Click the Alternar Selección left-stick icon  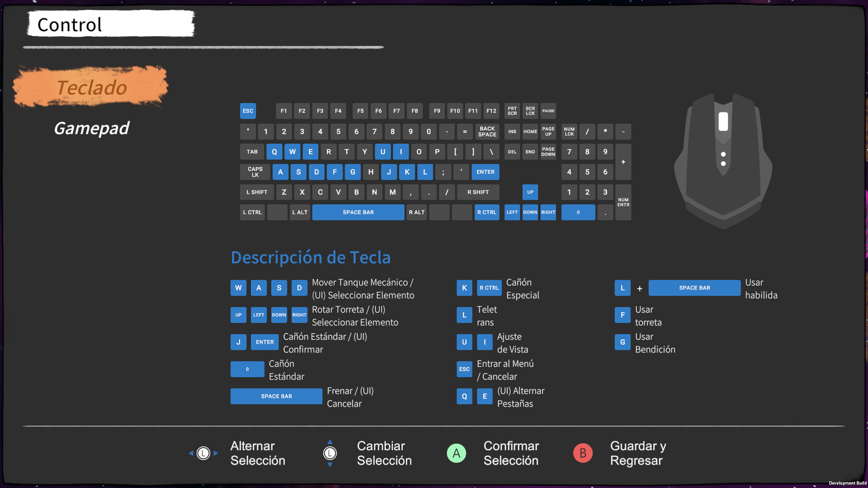203,453
